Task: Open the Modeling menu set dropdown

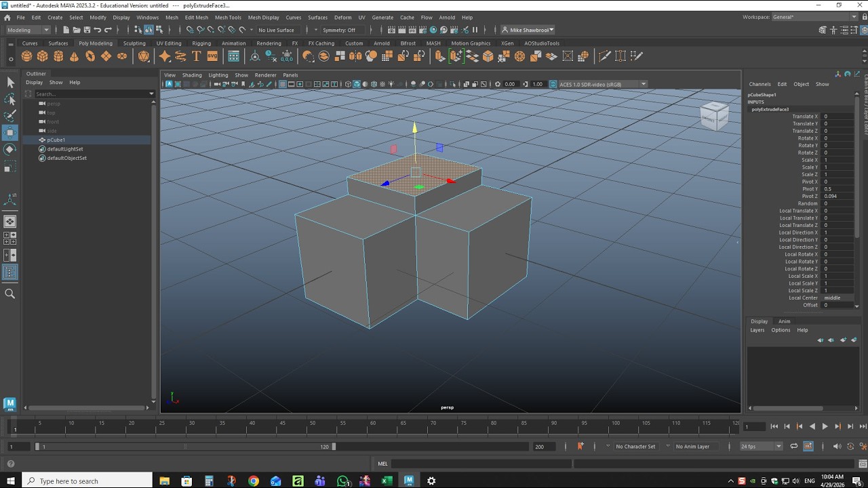Action: [28, 30]
